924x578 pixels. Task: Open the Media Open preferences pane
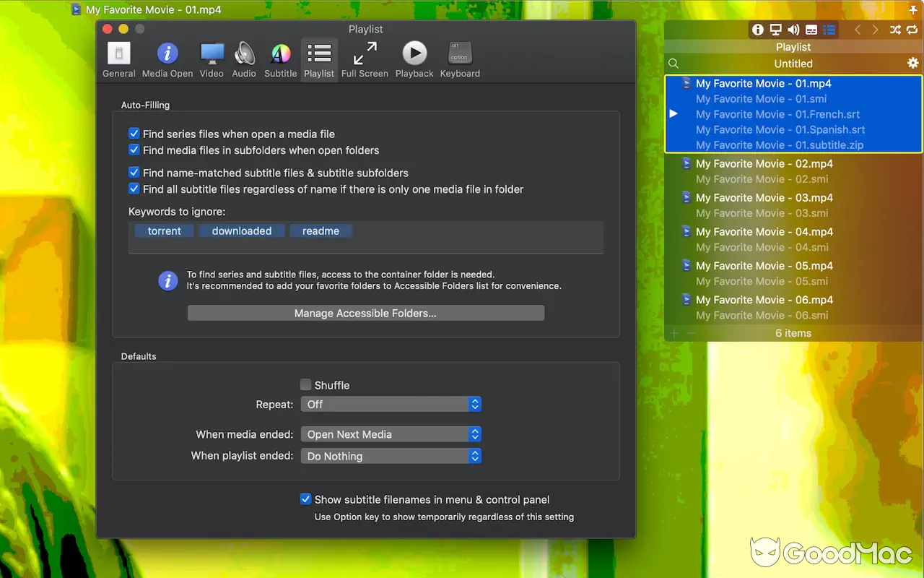[x=167, y=58]
